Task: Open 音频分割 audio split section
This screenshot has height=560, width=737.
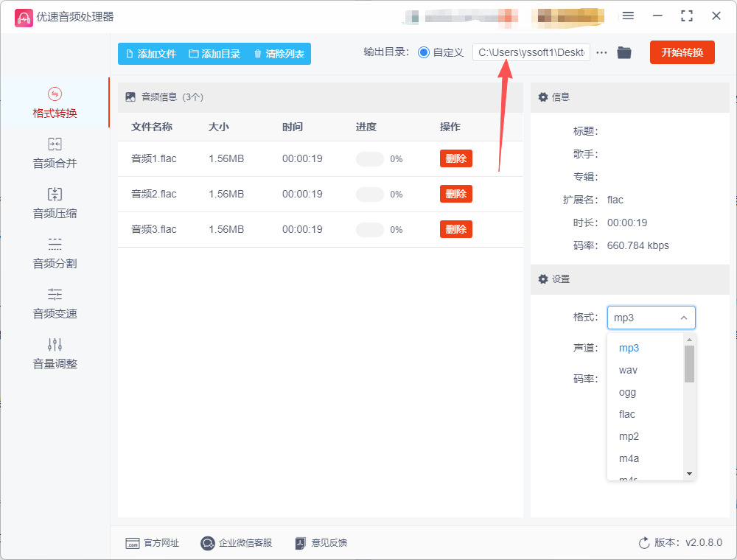Action: pyautogui.click(x=55, y=253)
